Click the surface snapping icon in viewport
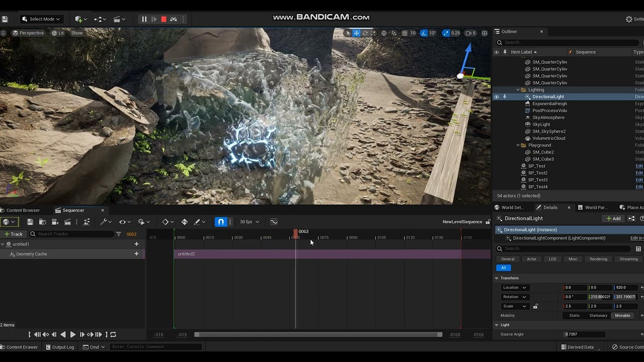The image size is (644, 362). (394, 33)
